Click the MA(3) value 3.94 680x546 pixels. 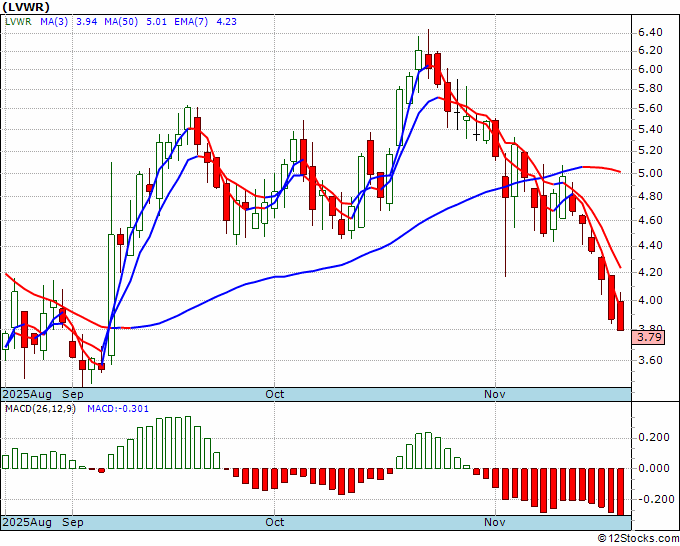pyautogui.click(x=87, y=21)
